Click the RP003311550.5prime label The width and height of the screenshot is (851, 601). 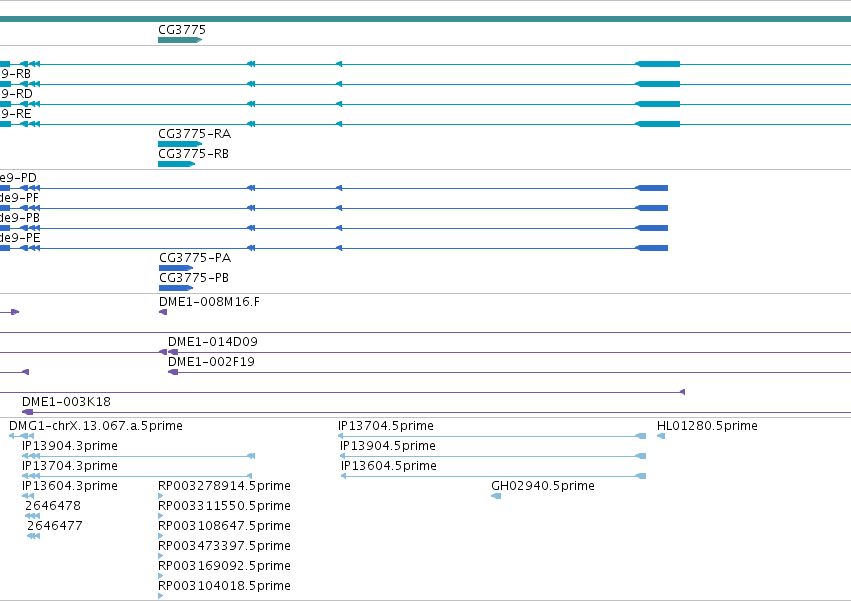[224, 506]
